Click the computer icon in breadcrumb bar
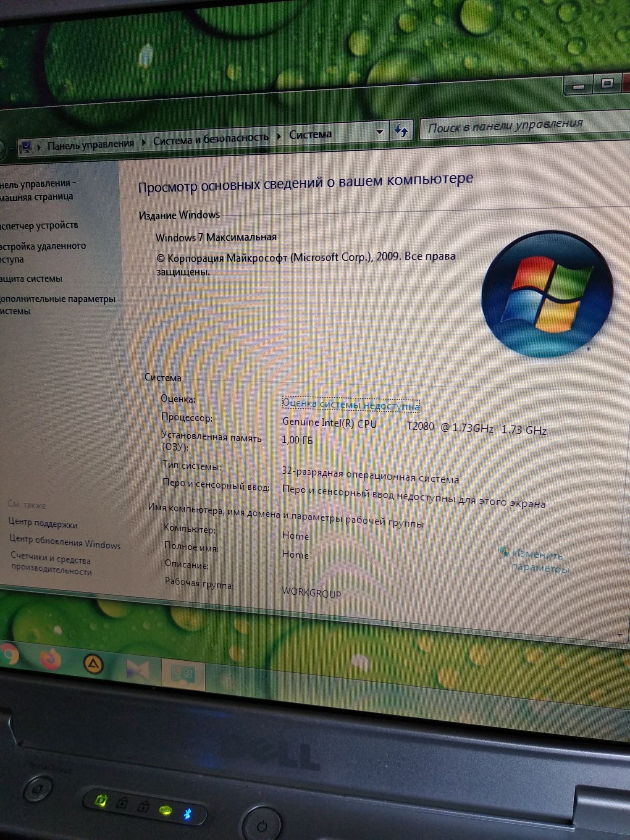Viewport: 630px width, 840px height. pos(26,147)
